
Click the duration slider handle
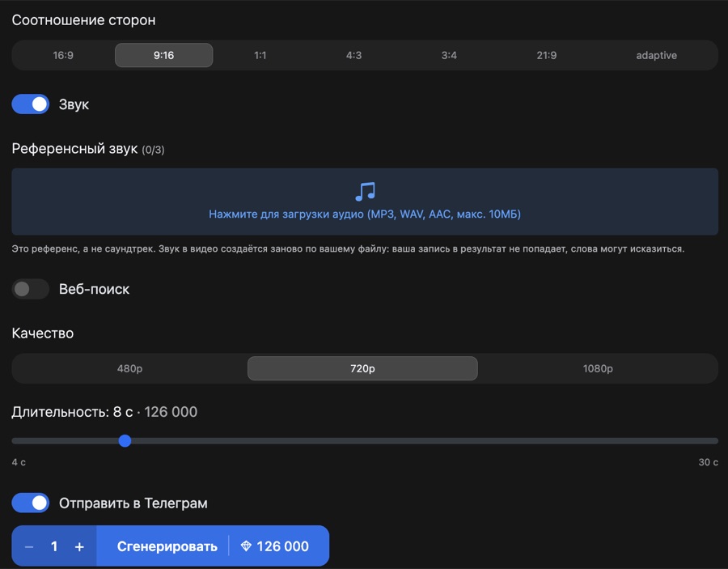(125, 441)
